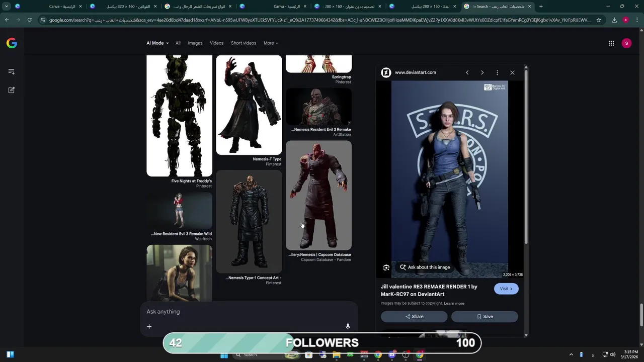
Task: Show the next image in the preview panel
Action: click(482, 72)
